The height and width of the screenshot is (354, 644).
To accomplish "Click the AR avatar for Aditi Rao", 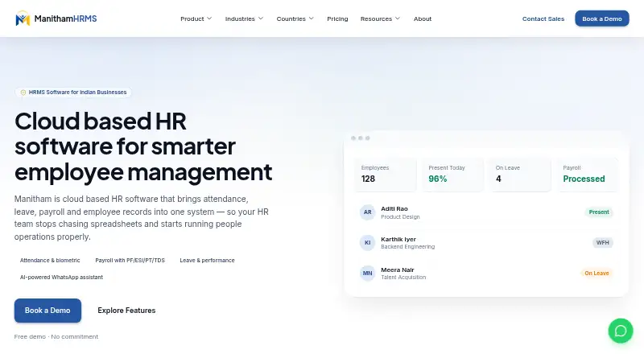I will point(367,212).
